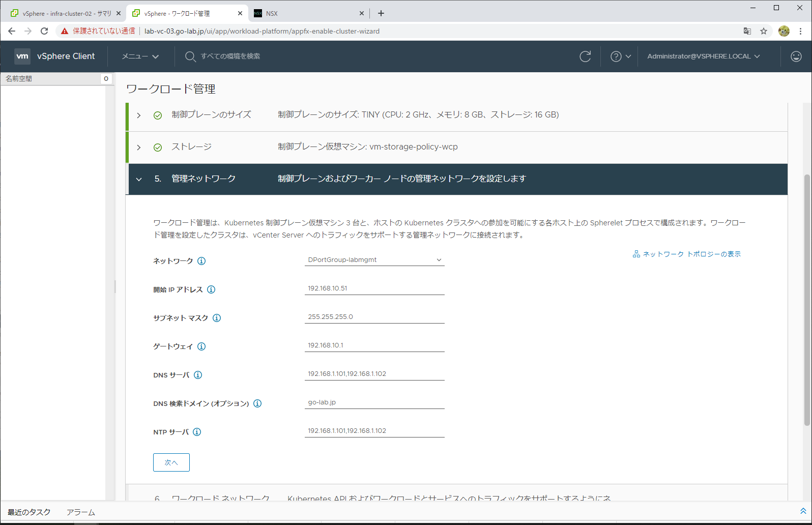Image resolution: width=812 pixels, height=525 pixels.
Task: Click the info icon beside DNS サーバ
Action: point(198,375)
